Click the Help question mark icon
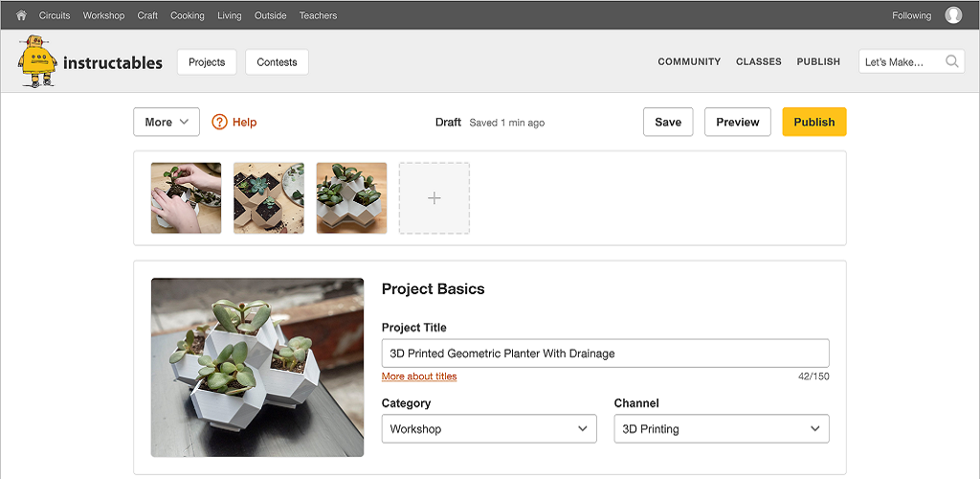 coord(219,122)
